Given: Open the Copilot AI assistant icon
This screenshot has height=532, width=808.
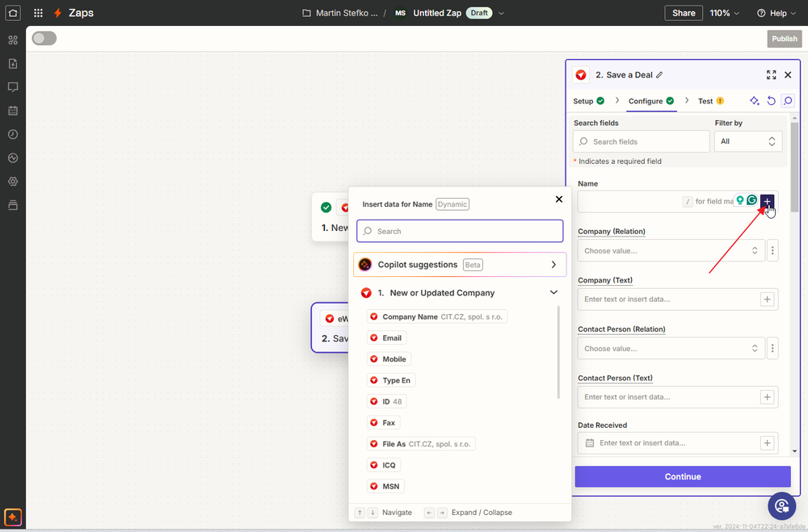Looking at the screenshot, I should [x=13, y=517].
